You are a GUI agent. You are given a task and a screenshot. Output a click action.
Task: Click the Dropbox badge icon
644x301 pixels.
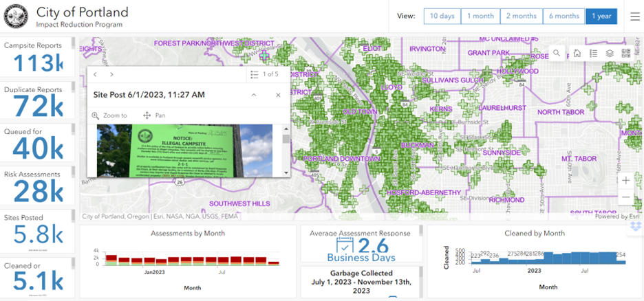point(635,227)
